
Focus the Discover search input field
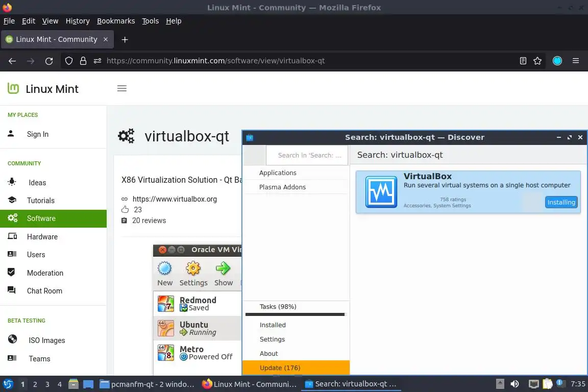pos(307,155)
